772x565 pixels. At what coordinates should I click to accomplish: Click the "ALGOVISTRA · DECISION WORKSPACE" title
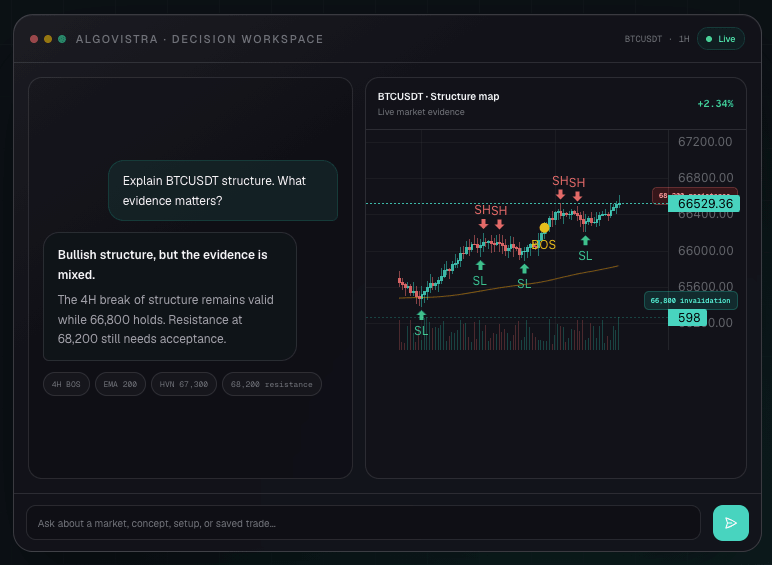199,39
